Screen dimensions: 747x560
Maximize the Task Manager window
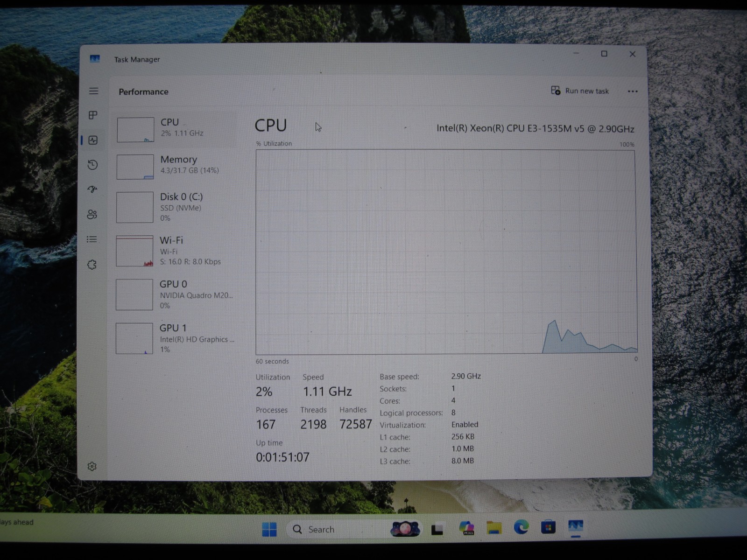click(604, 54)
